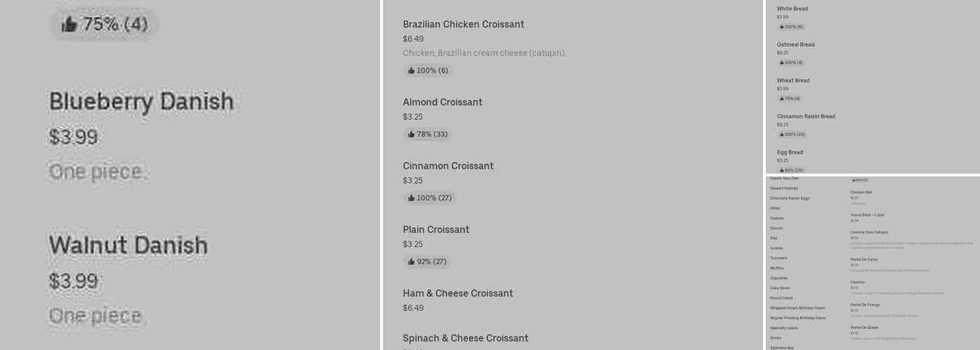Jump to the Specialty Cakes category
980x350 pixels.
(783, 328)
